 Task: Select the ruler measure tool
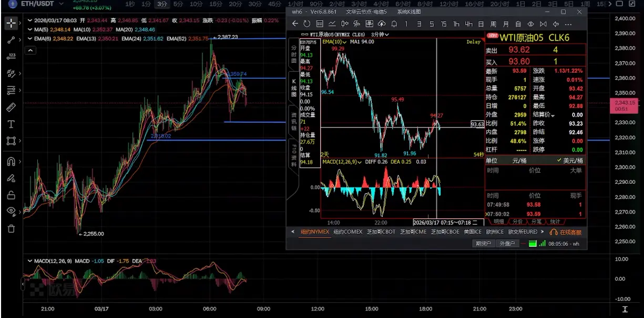coord(11,107)
